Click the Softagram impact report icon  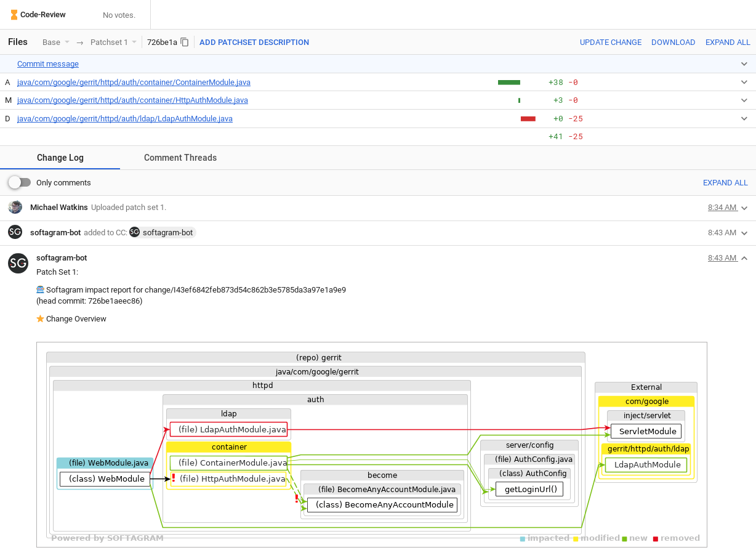[x=40, y=289]
